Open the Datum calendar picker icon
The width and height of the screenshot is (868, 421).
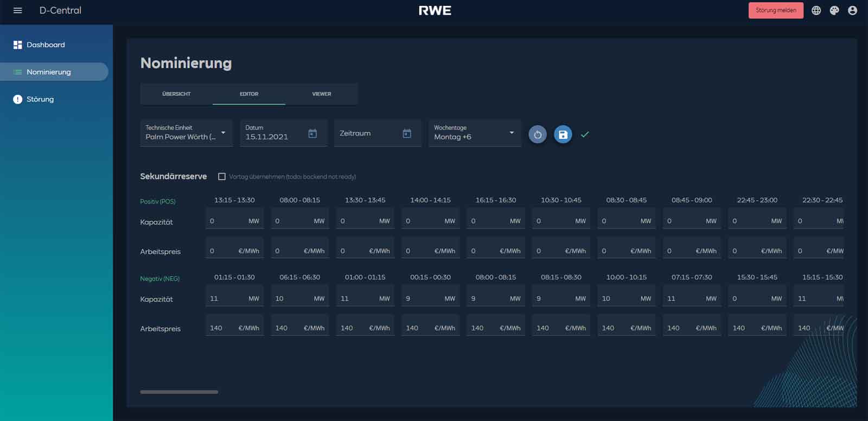tap(312, 133)
